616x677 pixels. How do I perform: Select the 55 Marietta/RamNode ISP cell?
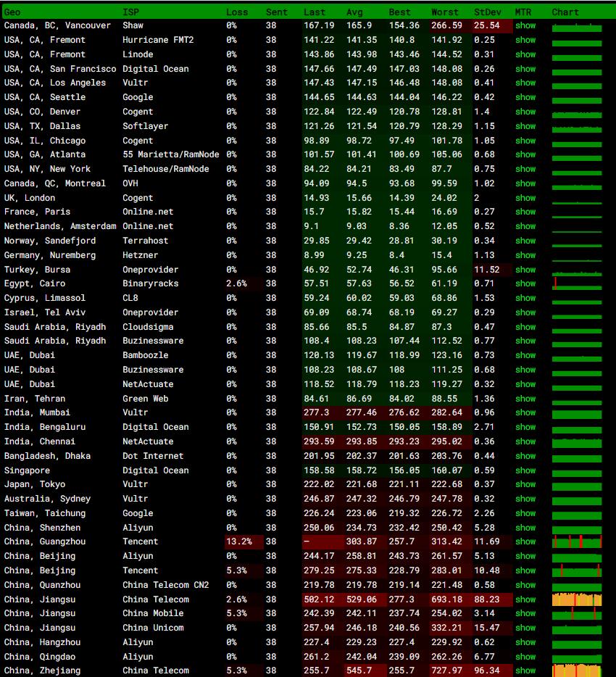[170, 154]
